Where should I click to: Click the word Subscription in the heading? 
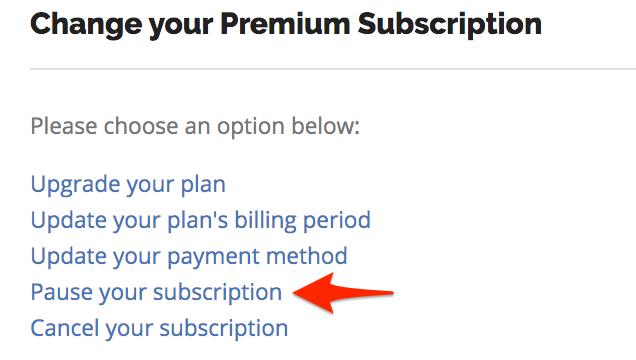pos(450,25)
